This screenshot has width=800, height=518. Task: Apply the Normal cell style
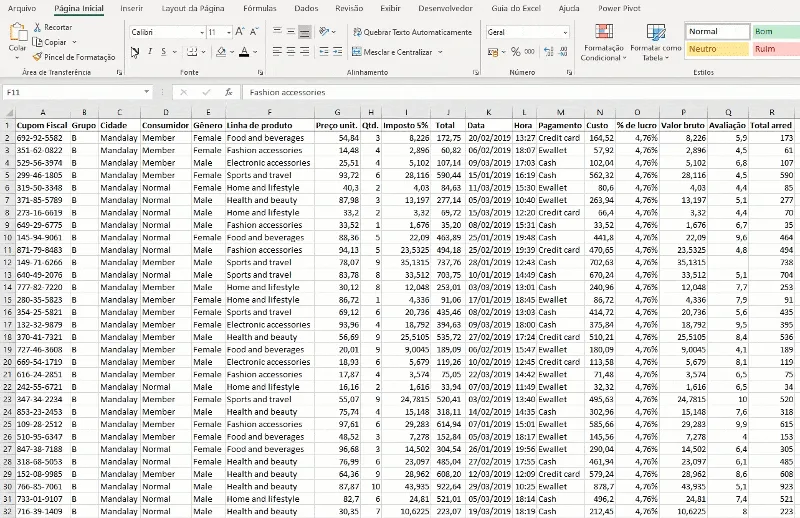(717, 32)
